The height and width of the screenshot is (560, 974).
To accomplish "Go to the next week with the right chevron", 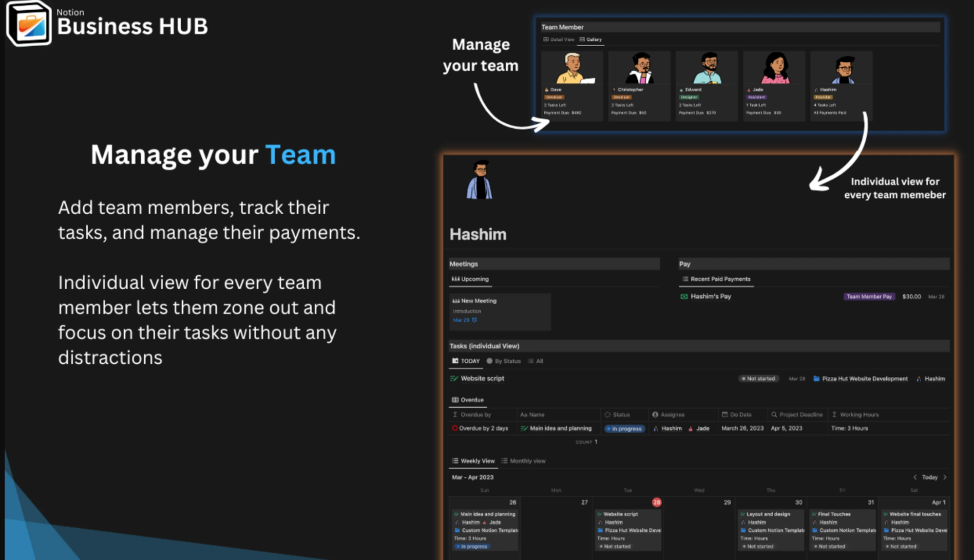I will [x=945, y=477].
